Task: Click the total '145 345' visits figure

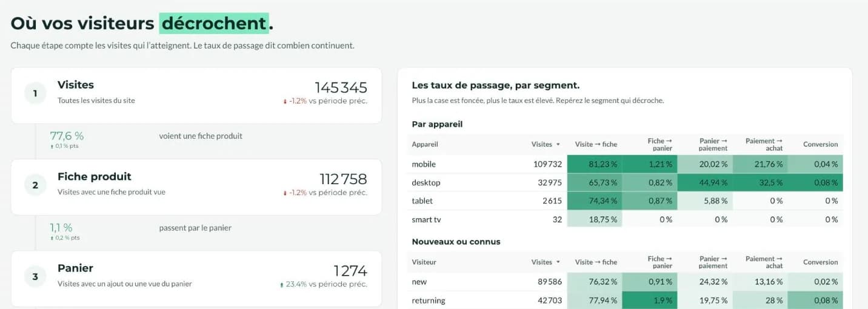Action: click(x=341, y=87)
